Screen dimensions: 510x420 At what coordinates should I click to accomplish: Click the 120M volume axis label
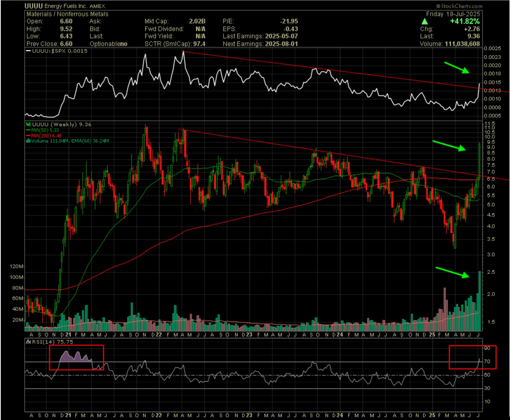[17, 266]
